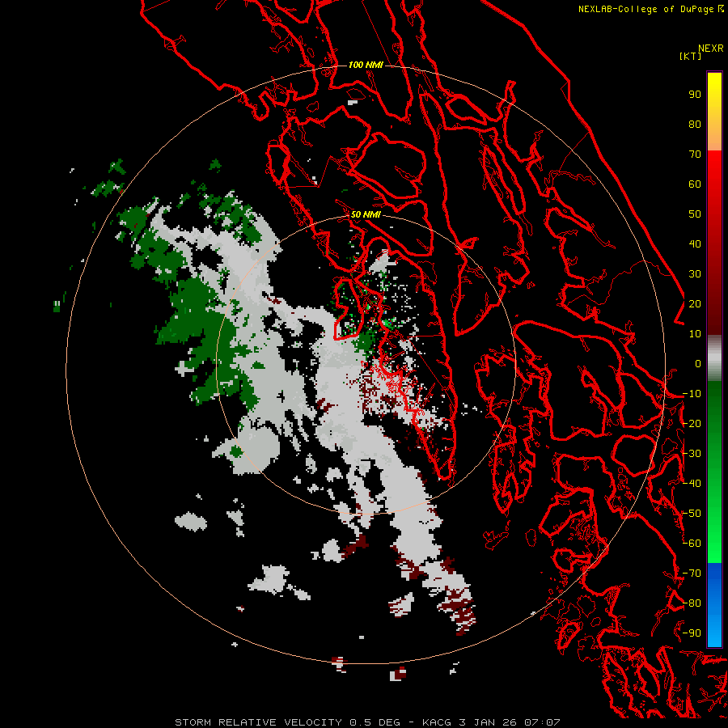Click the -40 value on the velocity scale
Screen dimensions: 728x728
(x=692, y=484)
